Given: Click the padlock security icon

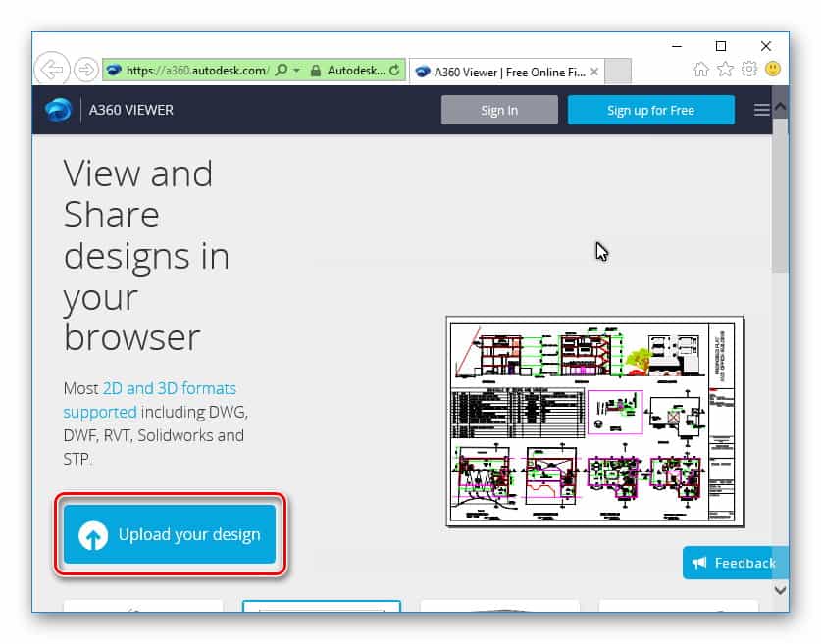Looking at the screenshot, I should coord(315,71).
